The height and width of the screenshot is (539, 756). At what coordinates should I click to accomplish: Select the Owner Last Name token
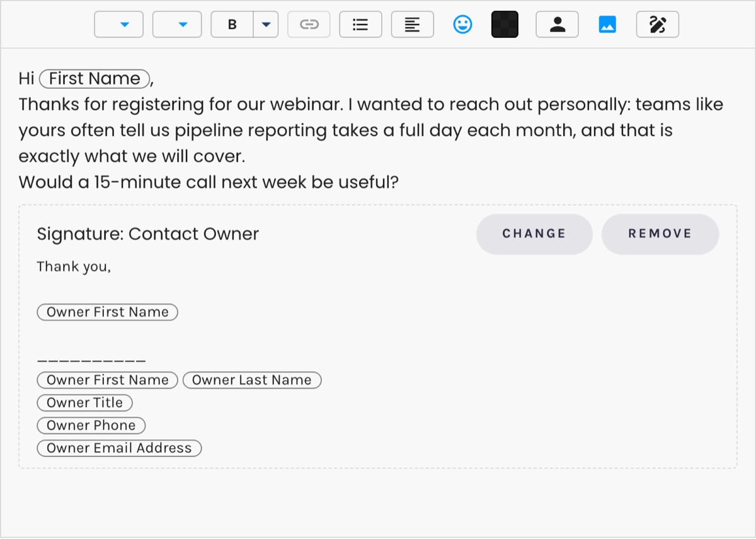point(252,380)
